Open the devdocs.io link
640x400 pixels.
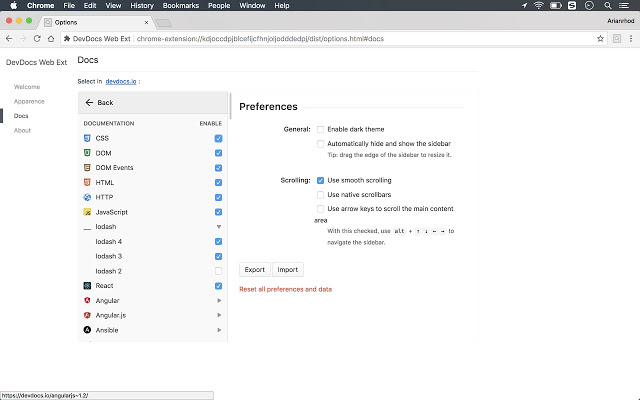121,82
